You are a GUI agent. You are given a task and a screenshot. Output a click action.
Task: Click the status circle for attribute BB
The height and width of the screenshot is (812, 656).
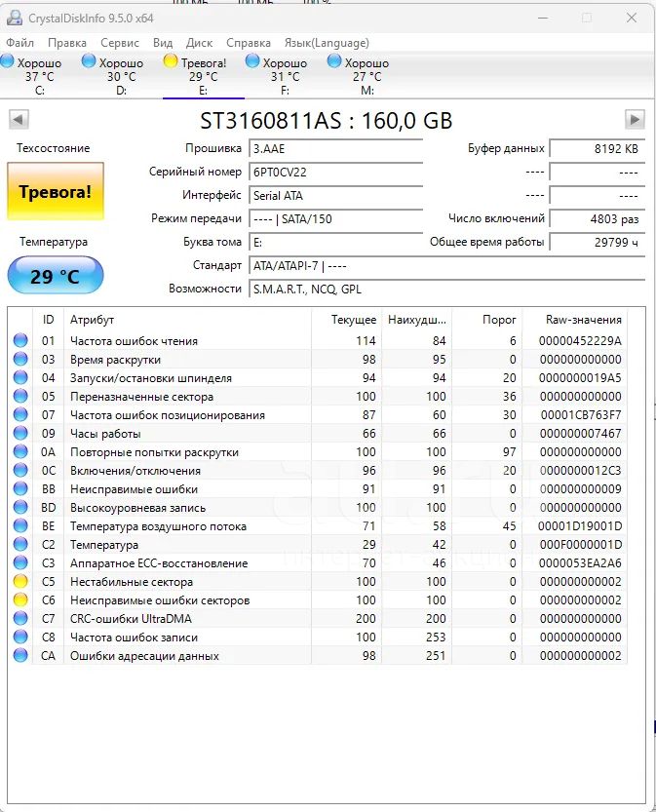click(x=20, y=489)
